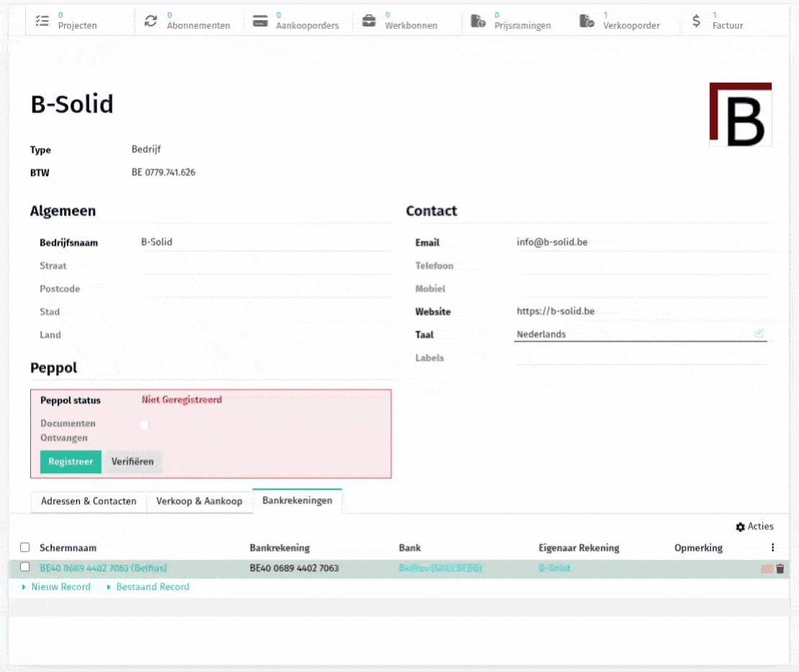Click the empty Labels field
Screen dimensions: 799x672
click(642, 357)
